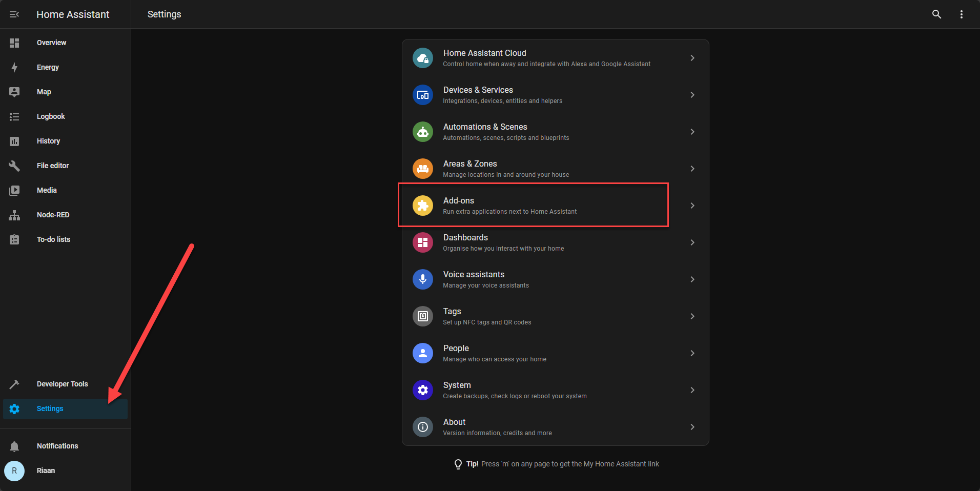The height and width of the screenshot is (491, 980).
Task: Expand Areas & Zones chevron
Action: pos(692,169)
